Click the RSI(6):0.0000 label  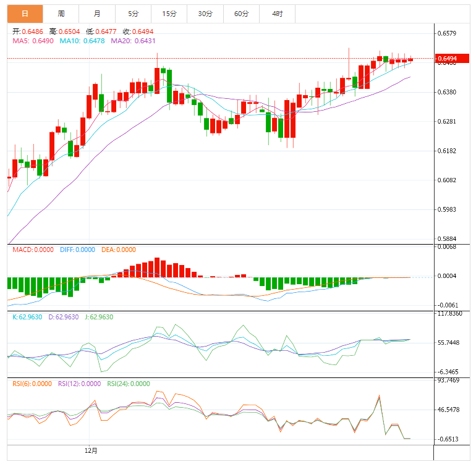click(32, 384)
